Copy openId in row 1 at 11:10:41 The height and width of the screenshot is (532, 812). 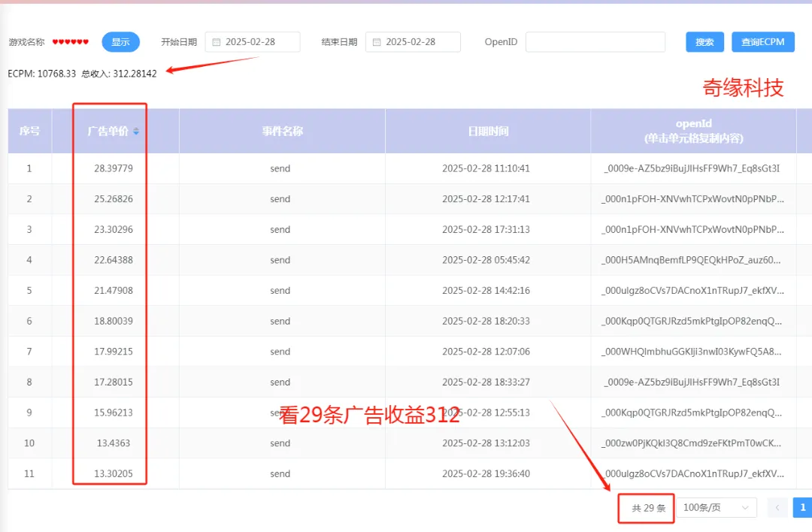tap(692, 168)
